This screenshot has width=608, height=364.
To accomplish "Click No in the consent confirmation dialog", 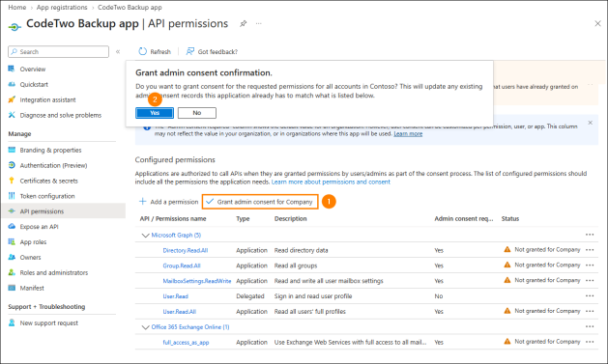I will pyautogui.click(x=197, y=113).
